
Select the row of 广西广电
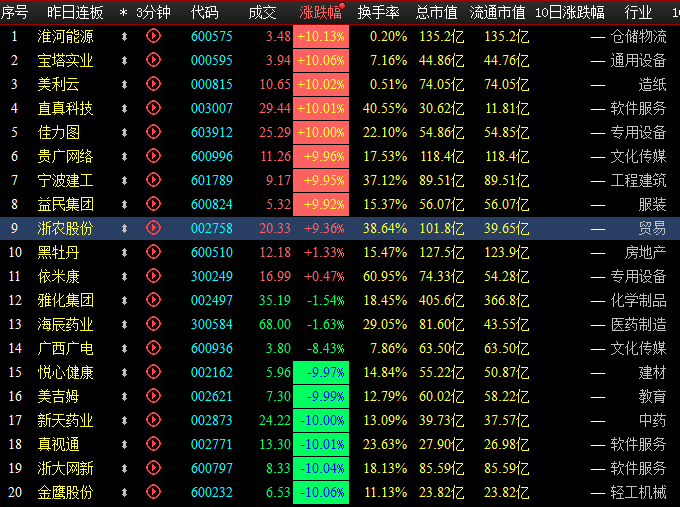point(66,348)
